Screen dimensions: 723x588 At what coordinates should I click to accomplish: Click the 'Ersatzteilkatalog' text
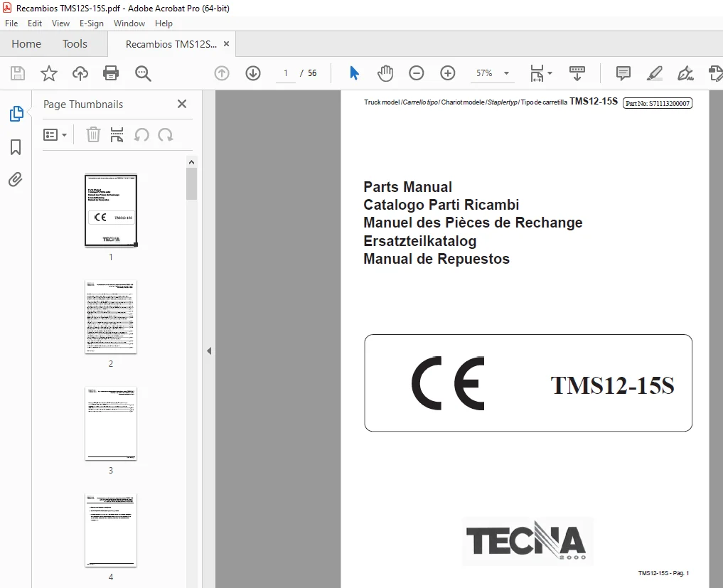[420, 241]
